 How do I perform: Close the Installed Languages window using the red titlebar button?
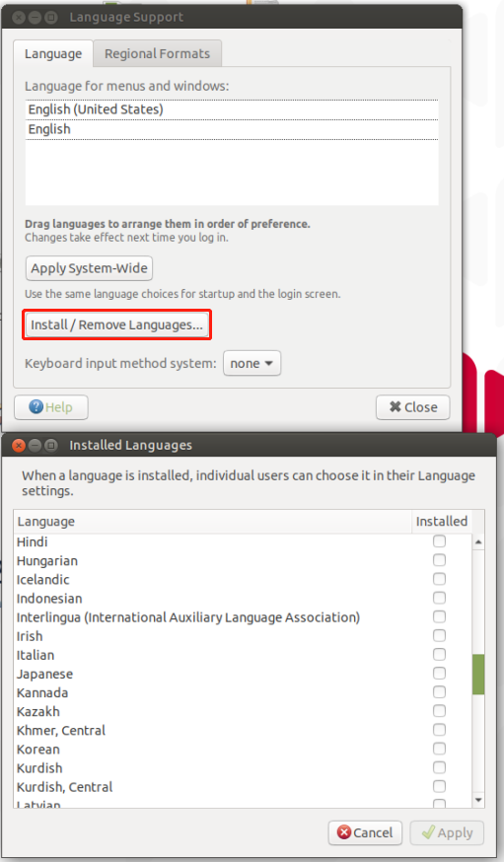click(x=19, y=445)
